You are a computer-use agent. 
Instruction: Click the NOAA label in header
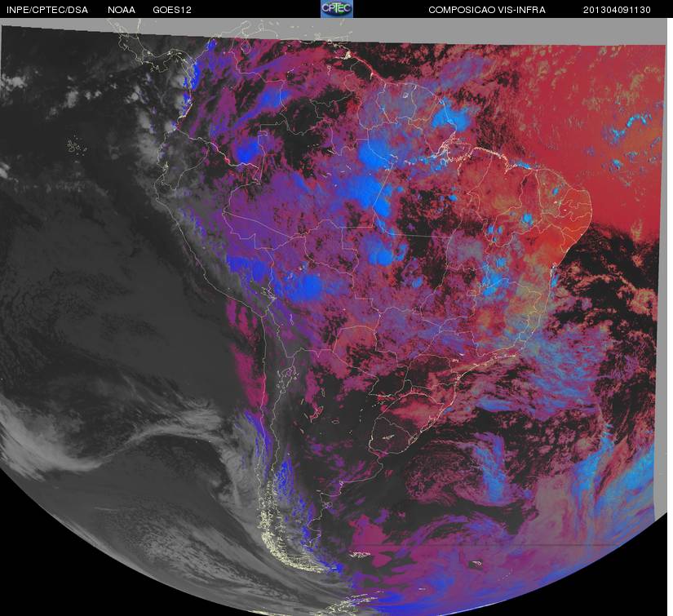122,10
